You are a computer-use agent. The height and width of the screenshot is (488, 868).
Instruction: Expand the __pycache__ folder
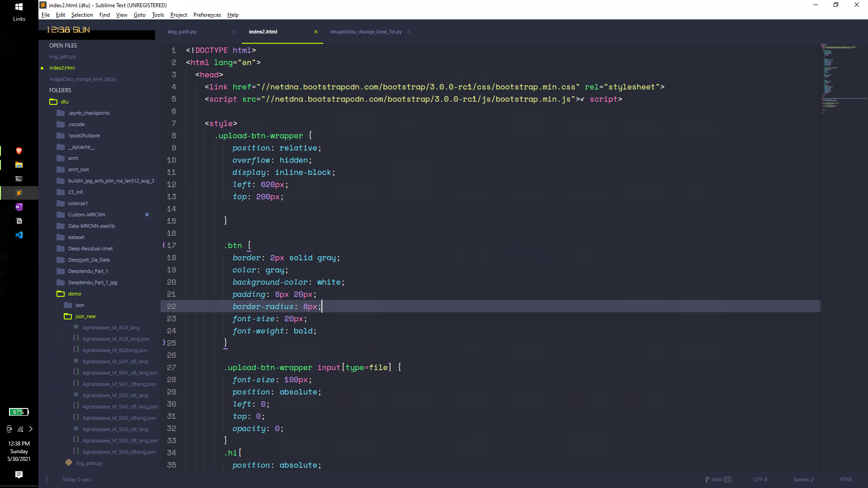click(61, 147)
